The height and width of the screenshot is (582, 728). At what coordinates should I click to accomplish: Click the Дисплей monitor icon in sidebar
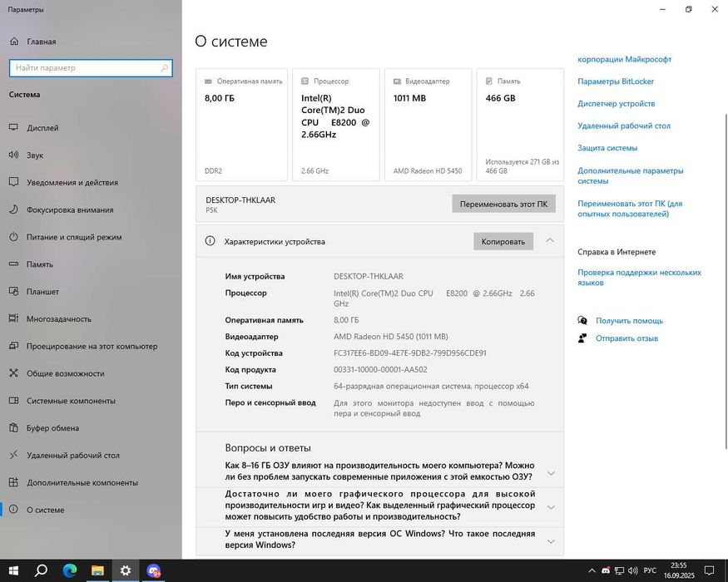coord(13,127)
